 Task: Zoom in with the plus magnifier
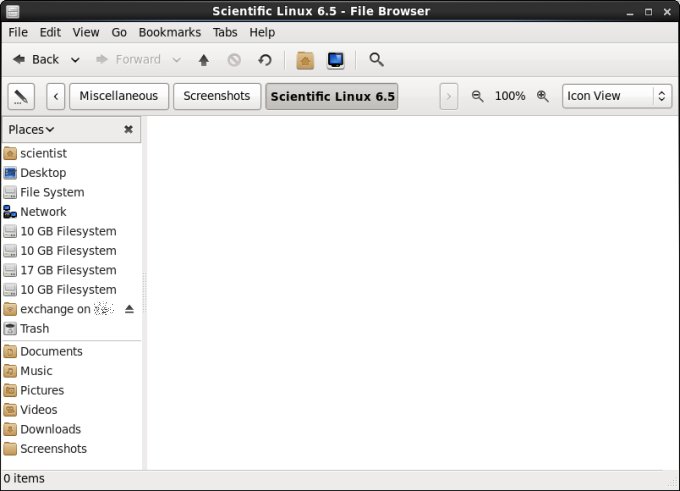543,96
